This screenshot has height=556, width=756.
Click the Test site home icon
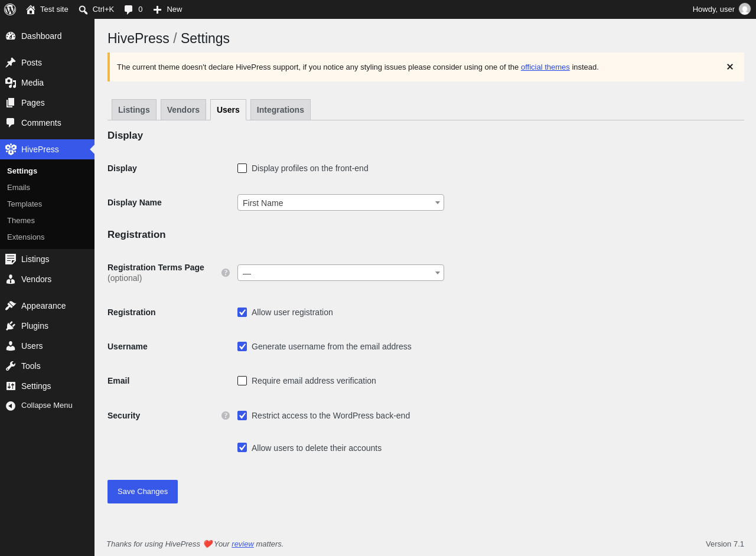point(31,9)
